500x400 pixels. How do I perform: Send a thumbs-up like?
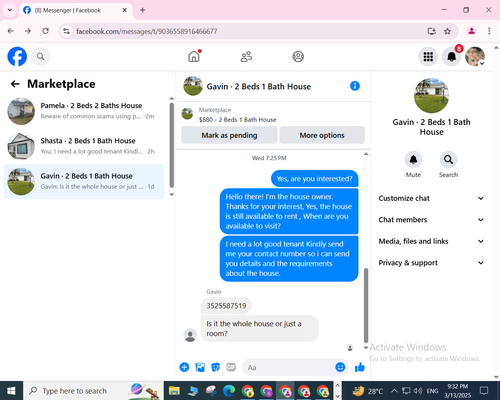pos(360,367)
